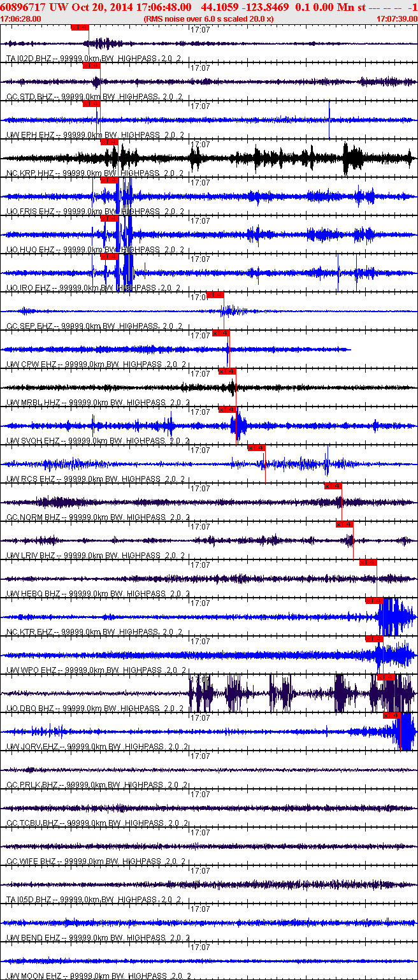
Task: Select the arrival flag on UW SVOH trace
Action: 227,410
